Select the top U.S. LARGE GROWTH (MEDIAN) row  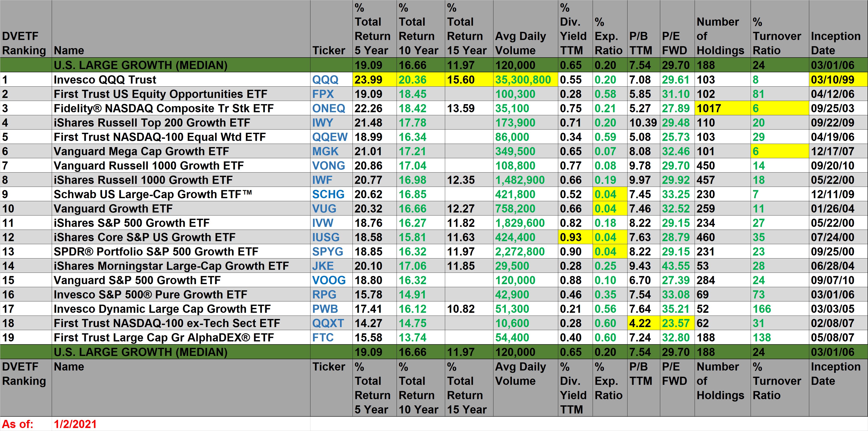434,65
